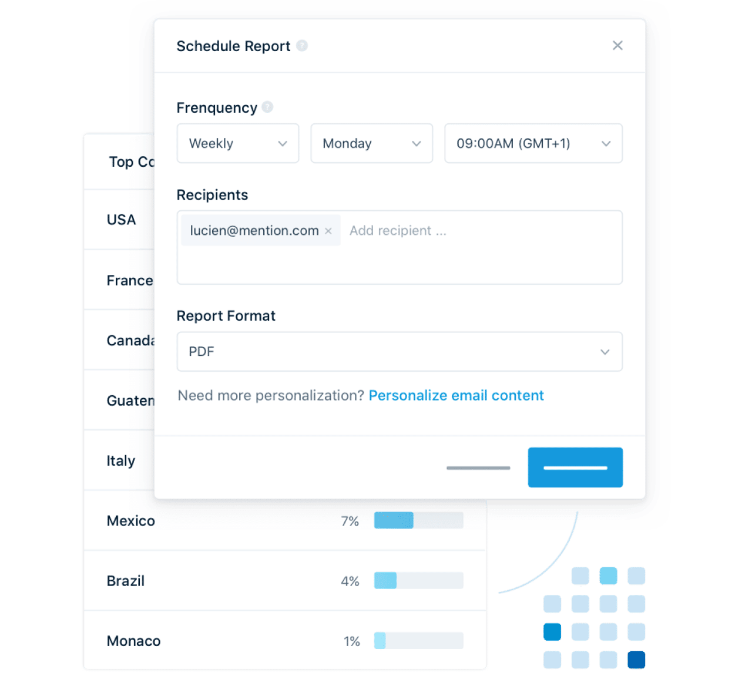
Task: Click the 7% value for Mexico
Action: 350,521
